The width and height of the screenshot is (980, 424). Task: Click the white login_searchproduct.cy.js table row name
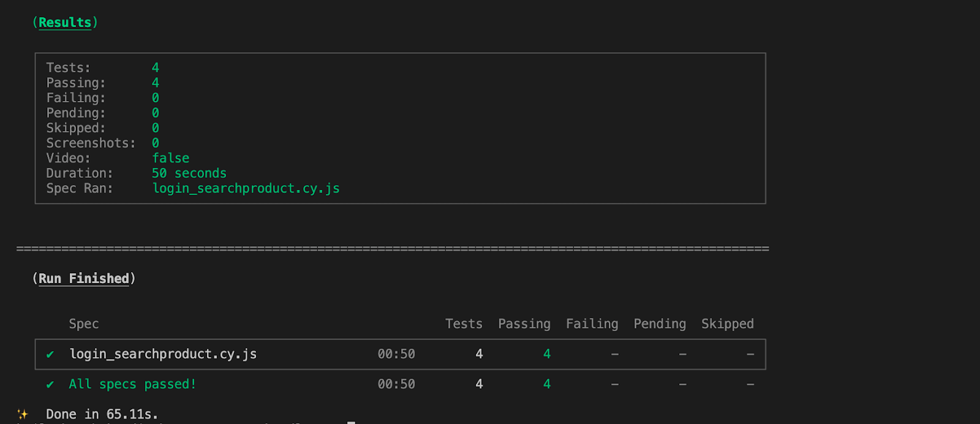[x=163, y=354]
